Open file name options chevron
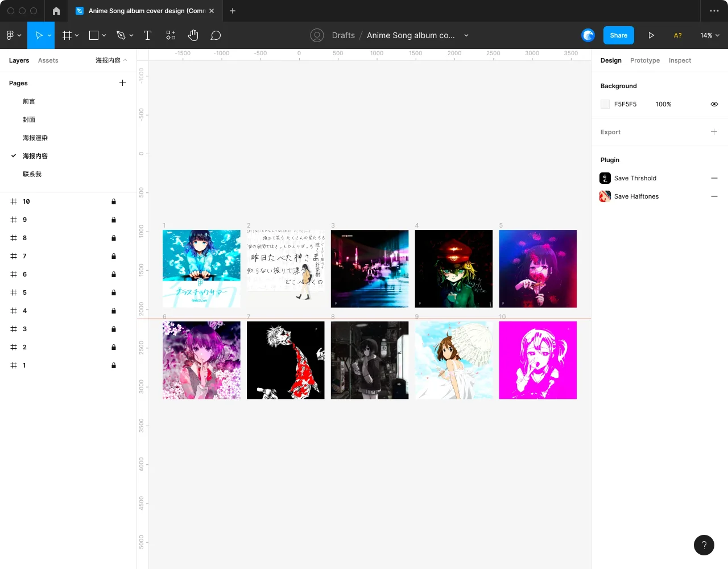This screenshot has height=569, width=728. coord(466,35)
